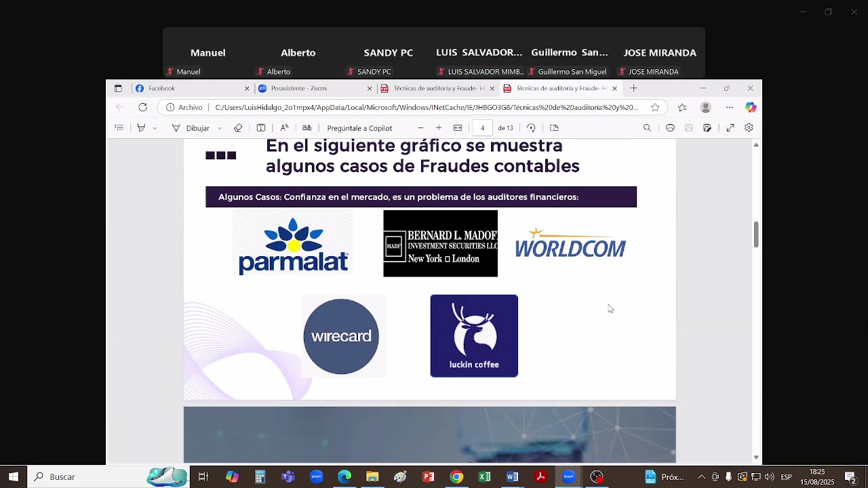Image resolution: width=868 pixels, height=488 pixels.
Task: Click the Archivo site info icon
Action: click(x=184, y=107)
